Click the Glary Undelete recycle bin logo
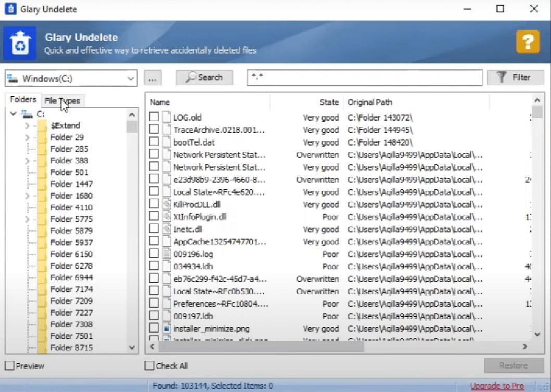Viewport: 551px width, 392px height. [x=20, y=43]
